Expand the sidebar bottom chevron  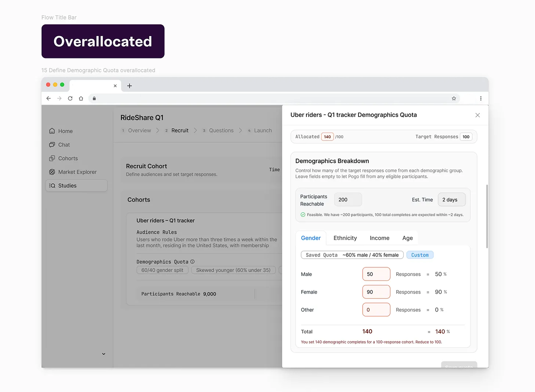[104, 354]
